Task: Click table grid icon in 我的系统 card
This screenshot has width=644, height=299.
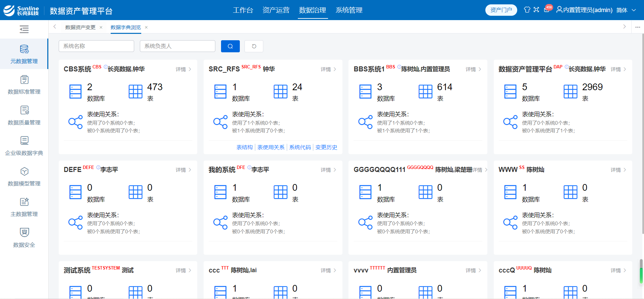Action: (x=280, y=192)
